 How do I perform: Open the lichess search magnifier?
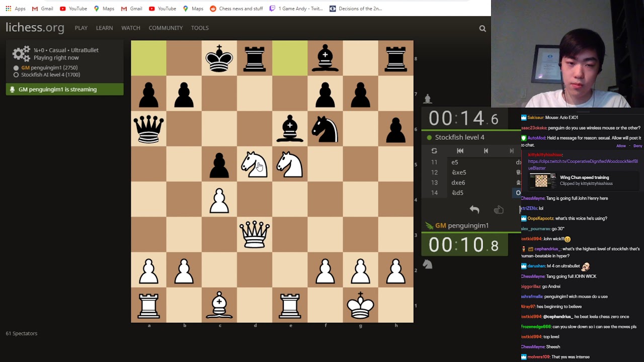pyautogui.click(x=482, y=29)
